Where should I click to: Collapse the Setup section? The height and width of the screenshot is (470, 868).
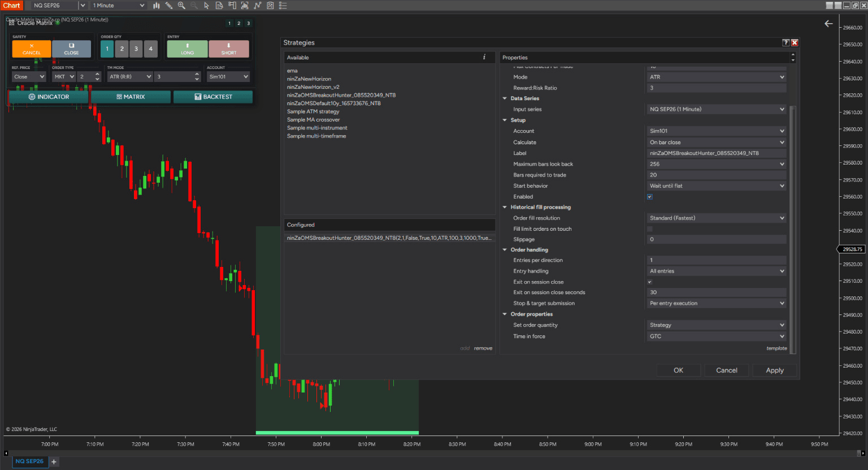pos(505,120)
